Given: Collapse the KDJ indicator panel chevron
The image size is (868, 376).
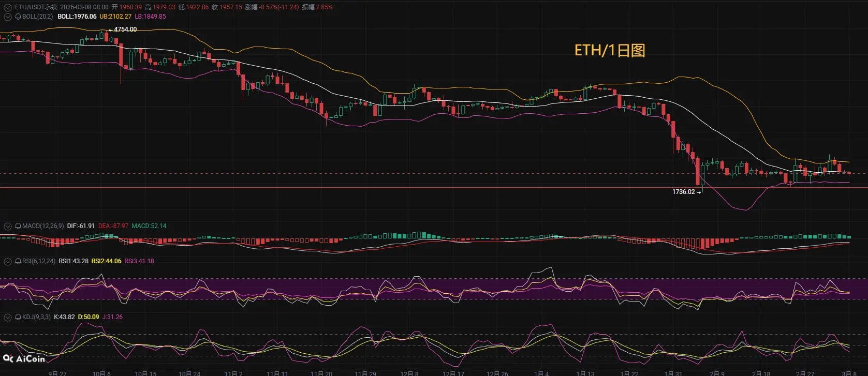Looking at the screenshot, I should coord(8,317).
